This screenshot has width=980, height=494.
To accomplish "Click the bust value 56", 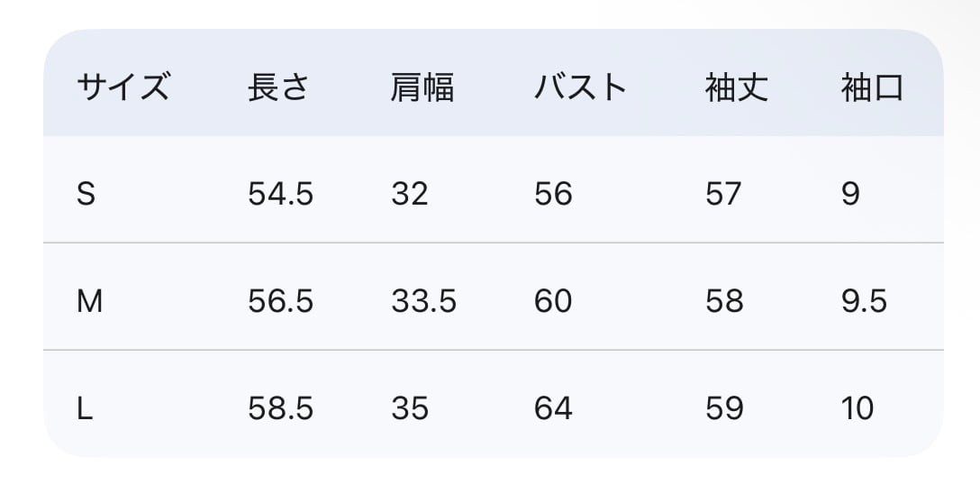I will pyautogui.click(x=553, y=194).
